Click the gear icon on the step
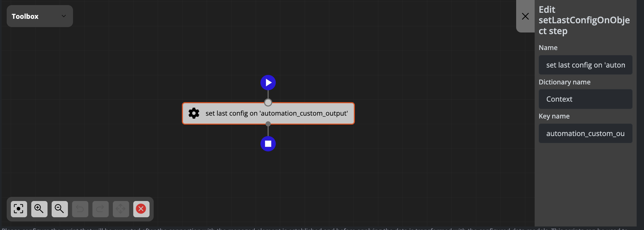644x230 pixels. [194, 113]
